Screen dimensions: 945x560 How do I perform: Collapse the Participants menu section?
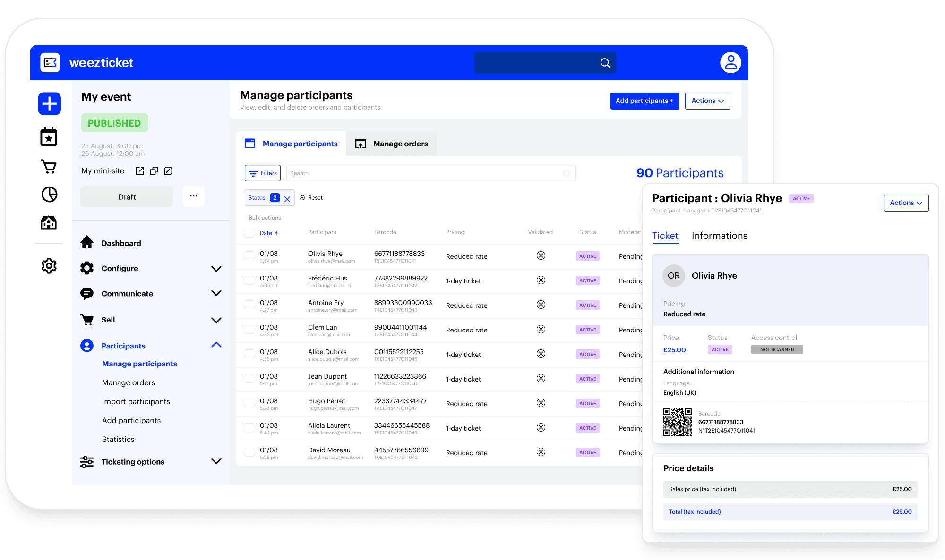(x=216, y=345)
